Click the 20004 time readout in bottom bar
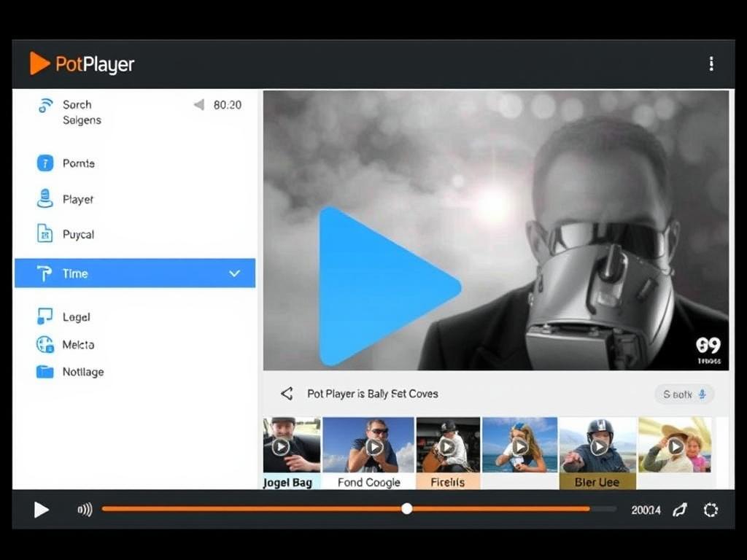Viewport: 747px width, 560px height. click(x=646, y=510)
